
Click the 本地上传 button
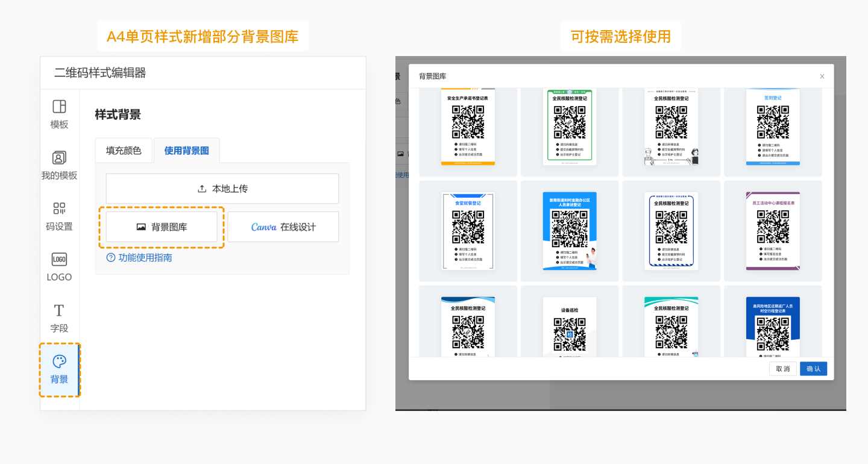point(222,189)
